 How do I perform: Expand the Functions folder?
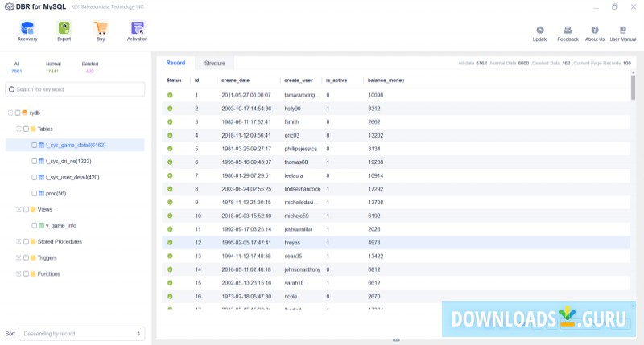(x=19, y=273)
